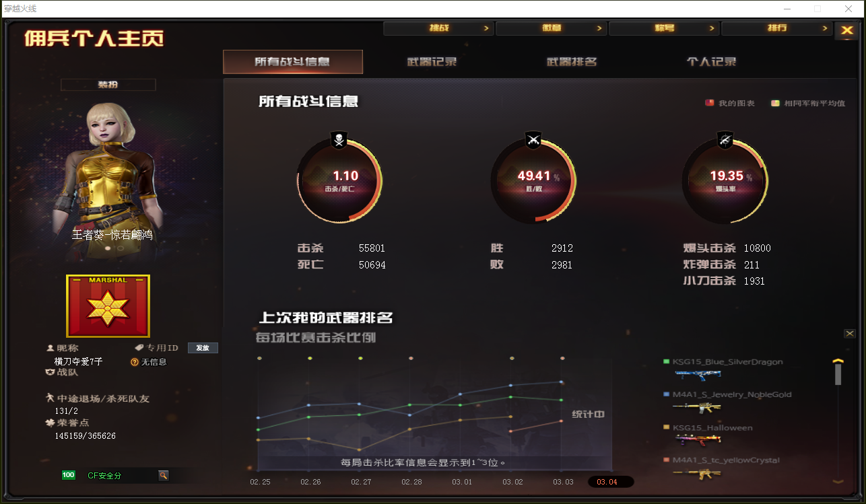Click the weapon list scroll down arrow
866x504 pixels.
tap(838, 481)
